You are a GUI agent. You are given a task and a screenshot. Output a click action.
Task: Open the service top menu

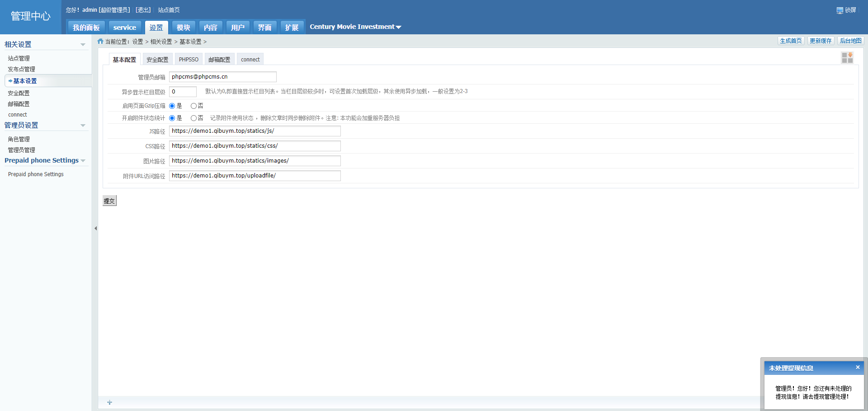pyautogui.click(x=125, y=28)
